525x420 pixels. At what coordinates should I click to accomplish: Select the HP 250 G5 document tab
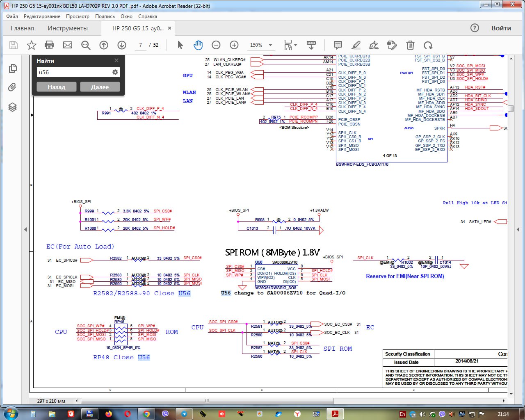pyautogui.click(x=138, y=28)
